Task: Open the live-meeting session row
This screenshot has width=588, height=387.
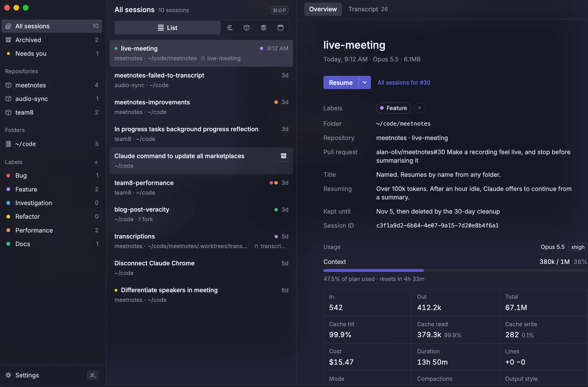Action: tap(201, 53)
